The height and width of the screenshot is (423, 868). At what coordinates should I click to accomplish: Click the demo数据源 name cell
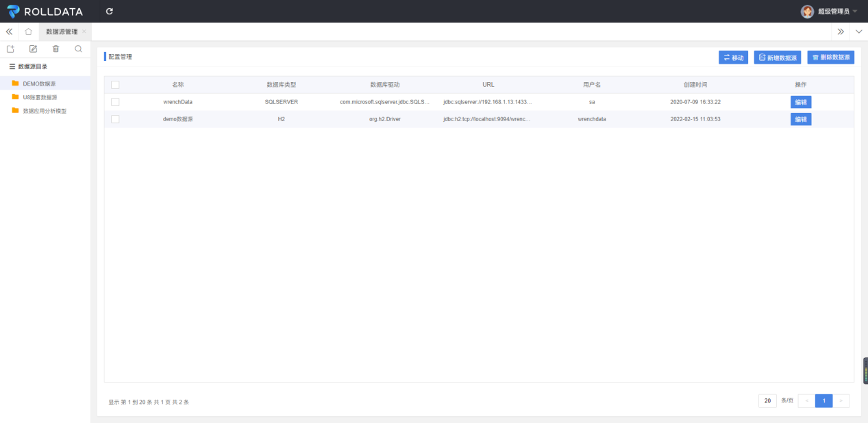177,119
